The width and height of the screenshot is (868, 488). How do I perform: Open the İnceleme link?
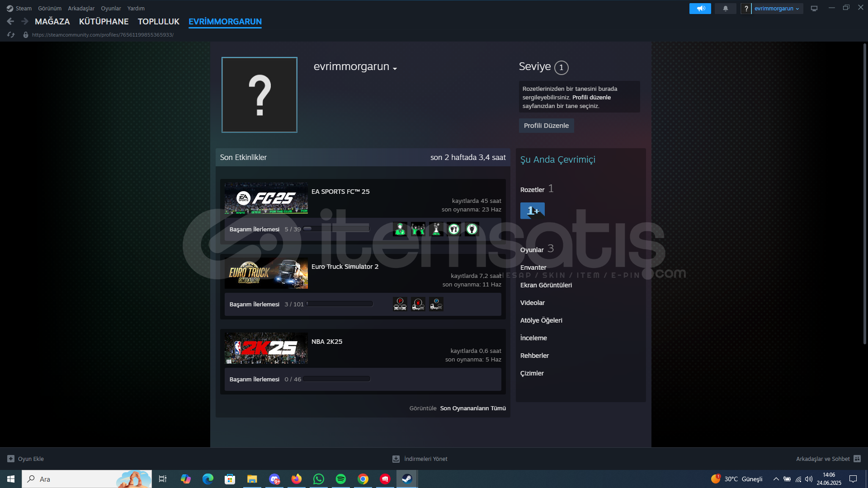pyautogui.click(x=533, y=338)
